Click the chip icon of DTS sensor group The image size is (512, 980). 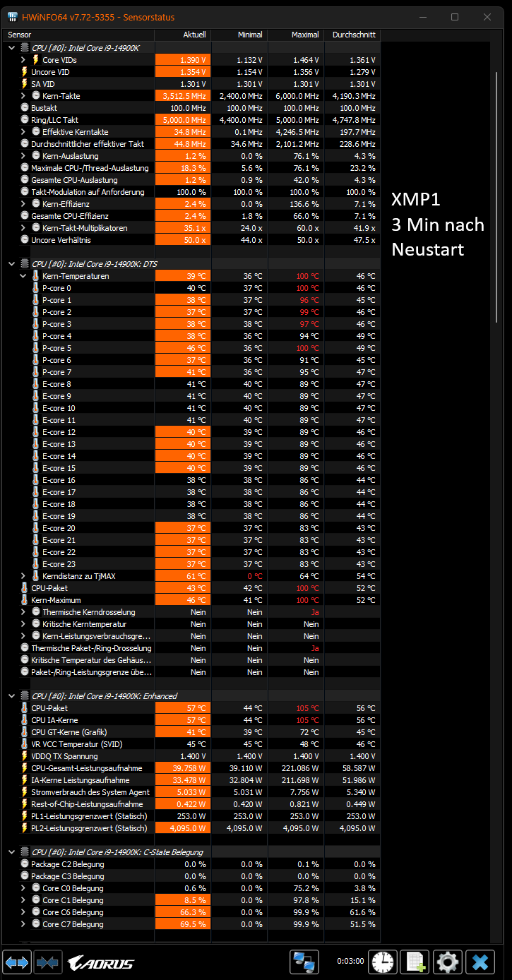point(25,264)
